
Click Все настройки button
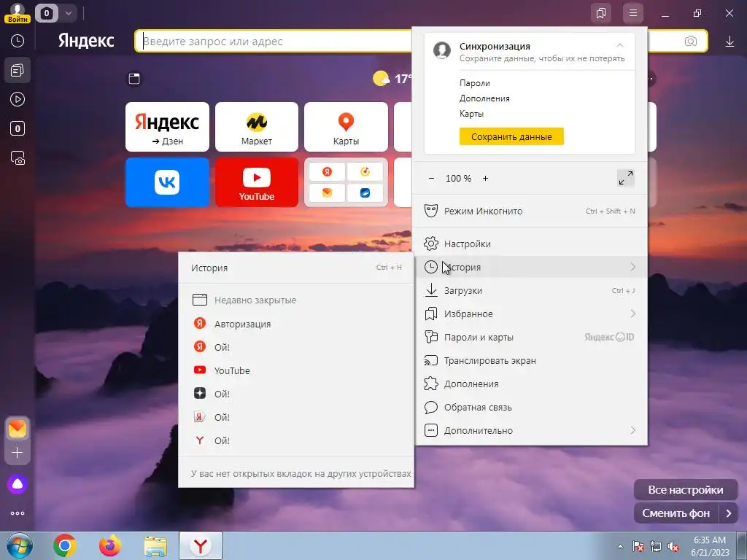(x=686, y=489)
